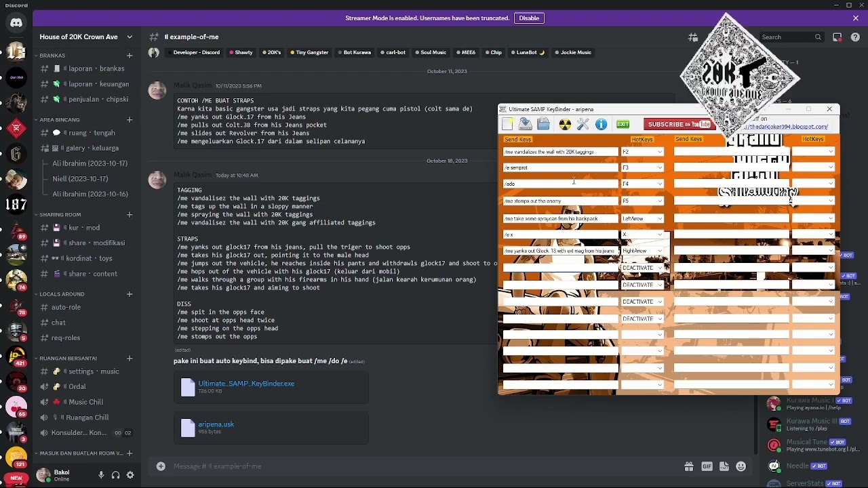The image size is (868, 488).
Task: Open the emoji picker
Action: click(741, 466)
